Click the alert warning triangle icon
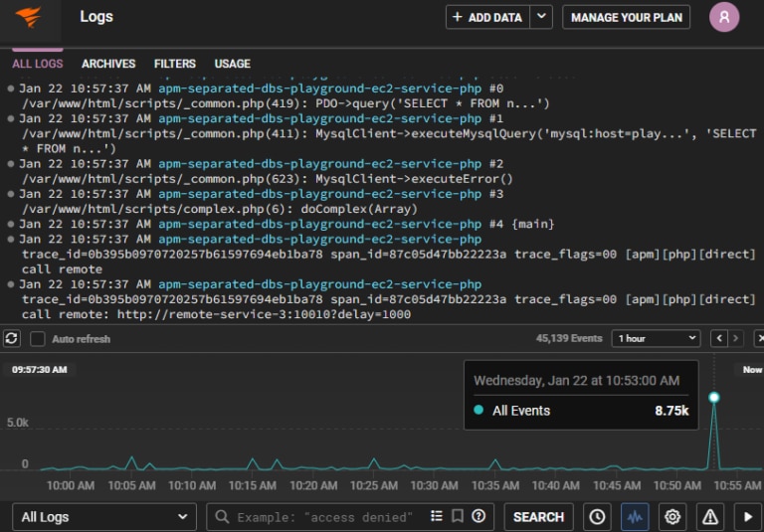This screenshot has width=764, height=532. tap(710, 517)
